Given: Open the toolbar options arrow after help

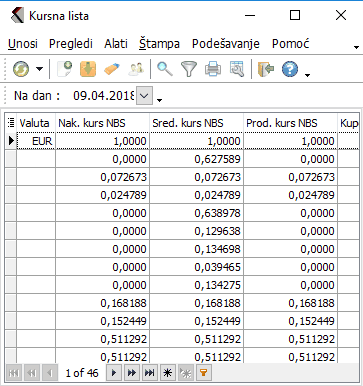Looking at the screenshot, I should (x=307, y=75).
